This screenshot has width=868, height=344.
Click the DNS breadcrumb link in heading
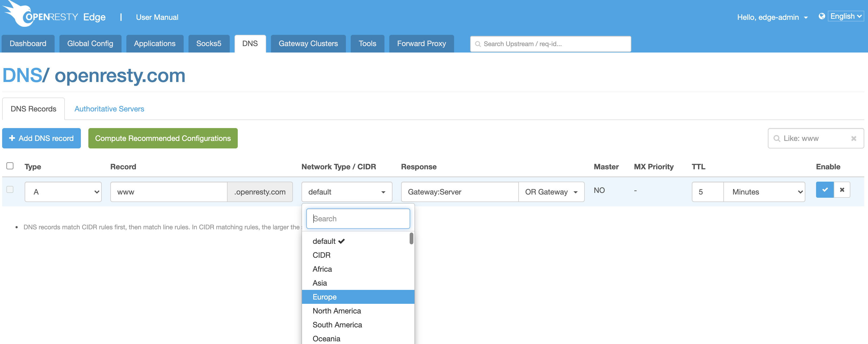point(22,75)
